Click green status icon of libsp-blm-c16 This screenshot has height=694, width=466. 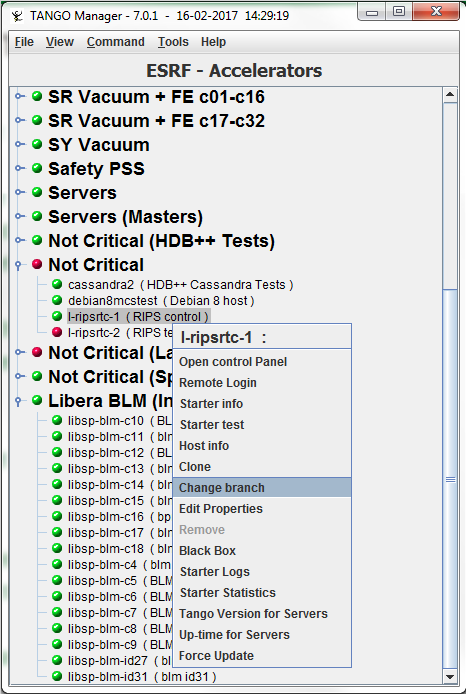coord(57,516)
